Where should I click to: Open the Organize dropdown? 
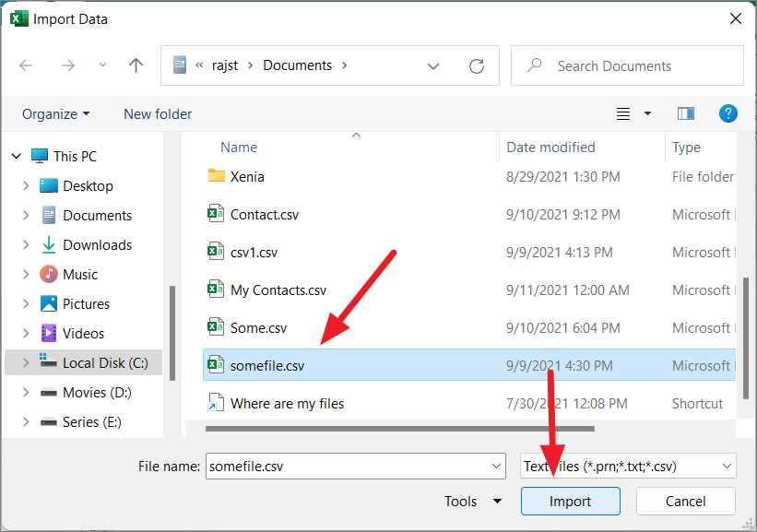pyautogui.click(x=55, y=113)
